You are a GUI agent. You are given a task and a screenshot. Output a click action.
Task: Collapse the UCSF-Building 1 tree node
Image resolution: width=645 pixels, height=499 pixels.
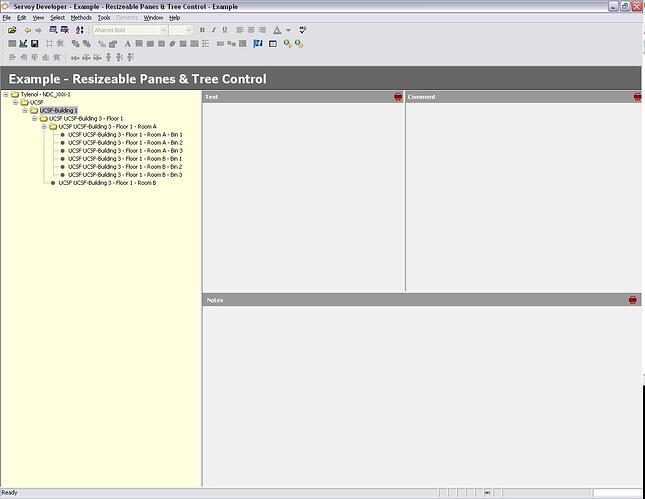point(25,110)
